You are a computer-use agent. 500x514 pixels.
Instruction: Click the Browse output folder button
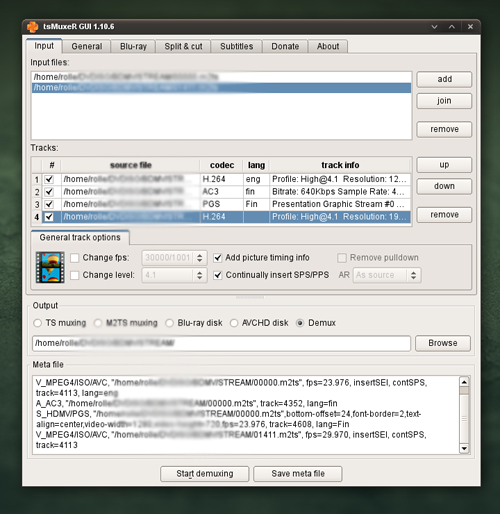pos(443,343)
